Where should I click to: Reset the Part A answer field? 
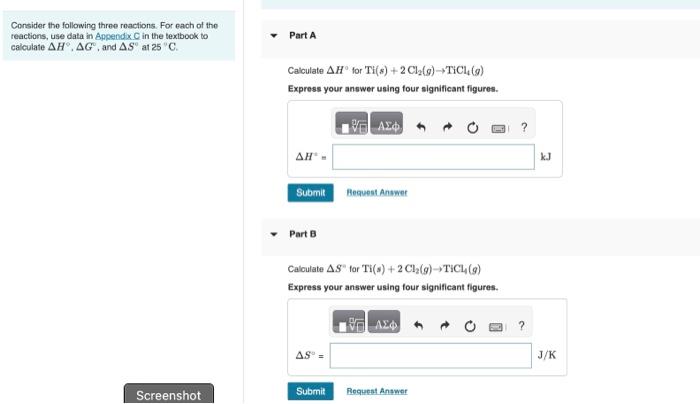coord(472,128)
